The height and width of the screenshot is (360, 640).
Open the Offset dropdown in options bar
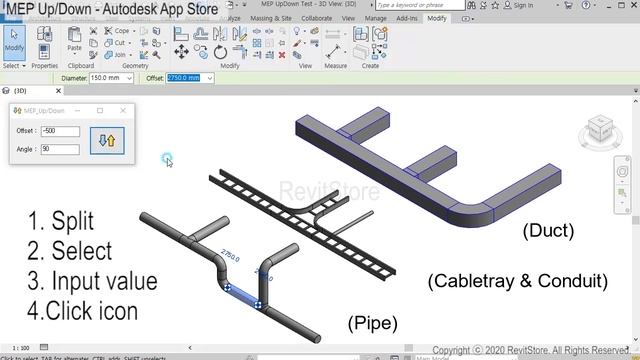tap(210, 78)
